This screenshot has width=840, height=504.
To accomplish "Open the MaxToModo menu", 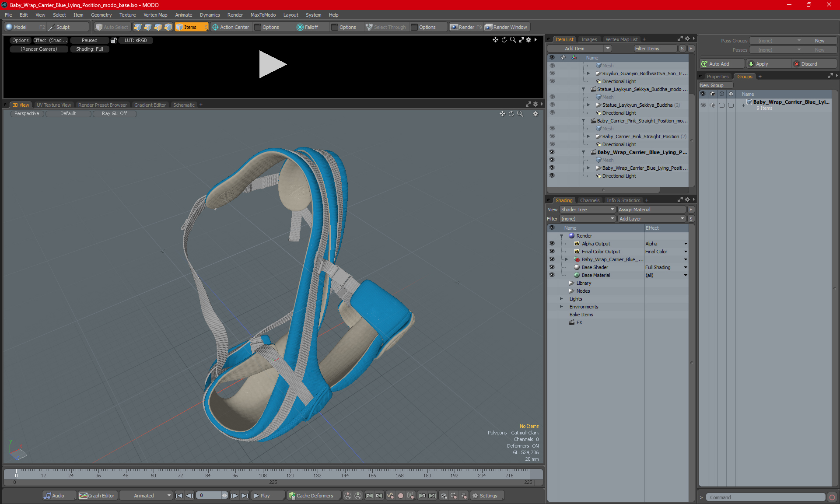I will [x=263, y=15].
